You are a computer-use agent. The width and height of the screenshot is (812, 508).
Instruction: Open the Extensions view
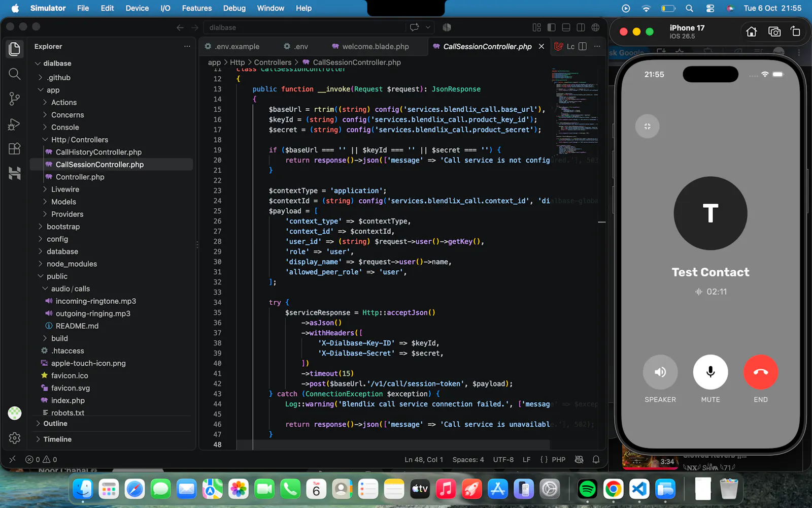pyautogui.click(x=14, y=148)
